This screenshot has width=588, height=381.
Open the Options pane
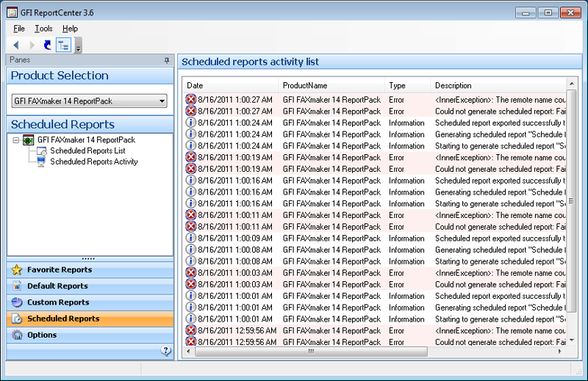pos(90,335)
